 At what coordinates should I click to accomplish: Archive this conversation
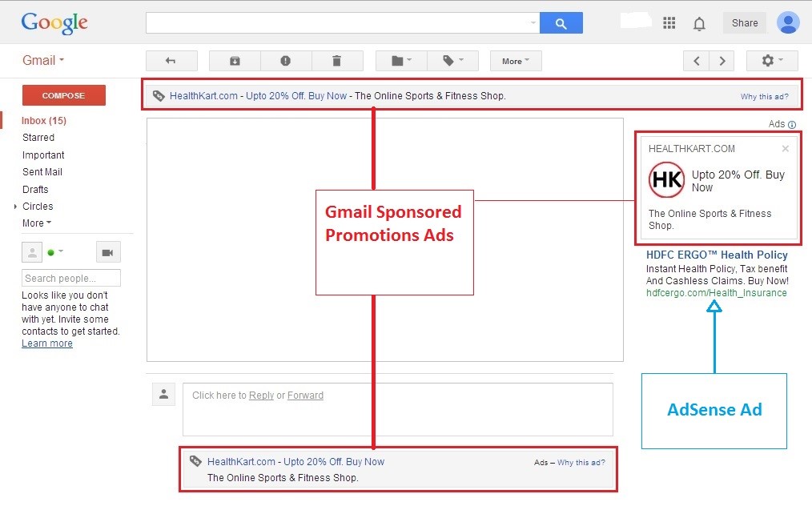click(x=235, y=61)
